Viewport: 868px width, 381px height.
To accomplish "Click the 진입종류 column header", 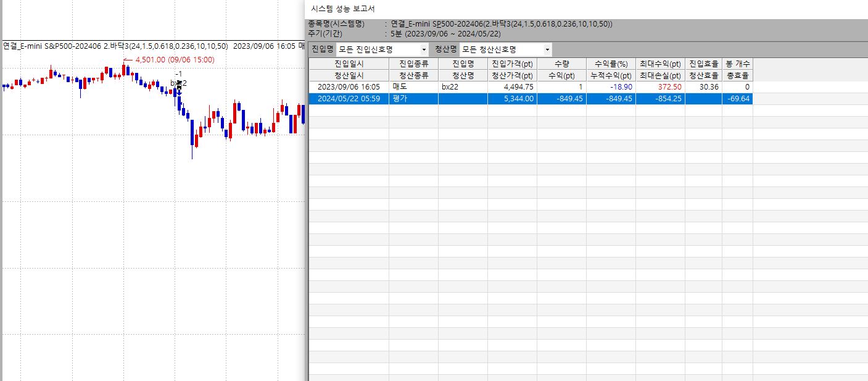I will 413,64.
